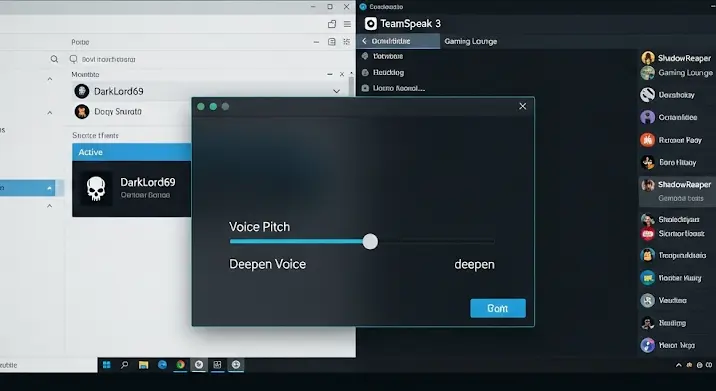Screen dimensions: 716x391
Task: Show hidden icons via the system tray chevron
Action: click(679, 365)
